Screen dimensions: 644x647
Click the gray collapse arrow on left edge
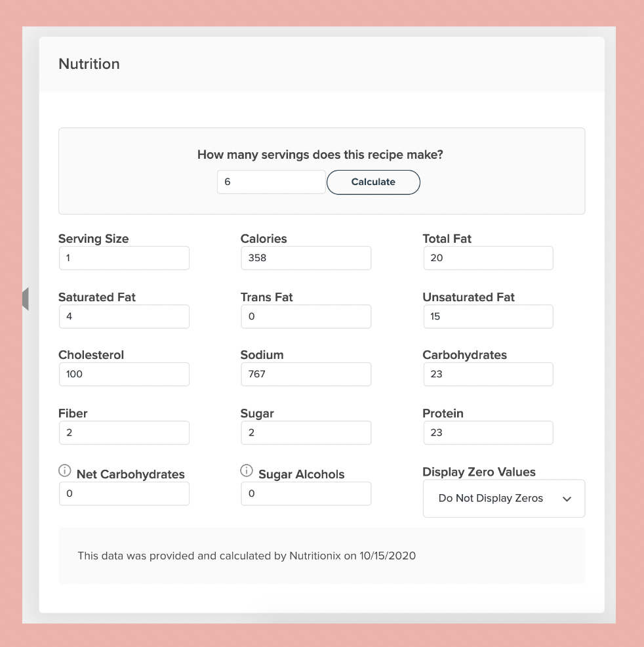click(x=25, y=299)
